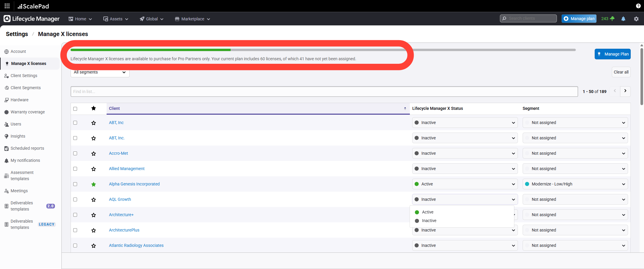Open the Assets navigation menu
Viewport: 644px width, 269px height.
(116, 19)
